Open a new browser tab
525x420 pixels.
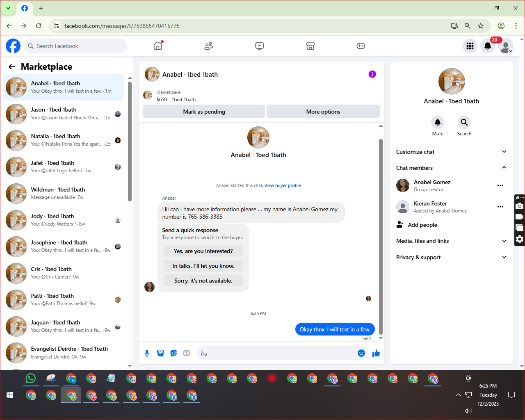[x=41, y=8]
